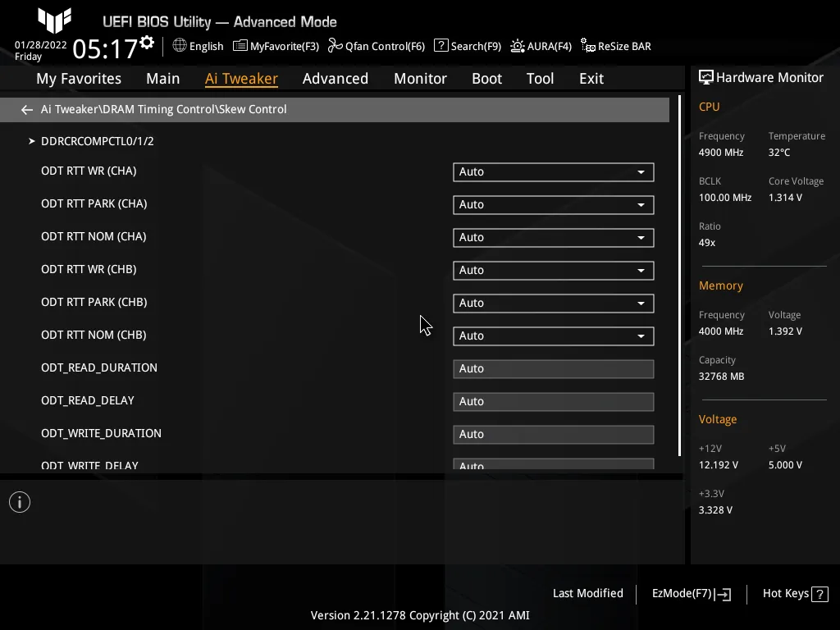Click the 05:17 clock display
Screen dimensions: 840x630
pyautogui.click(x=105, y=49)
